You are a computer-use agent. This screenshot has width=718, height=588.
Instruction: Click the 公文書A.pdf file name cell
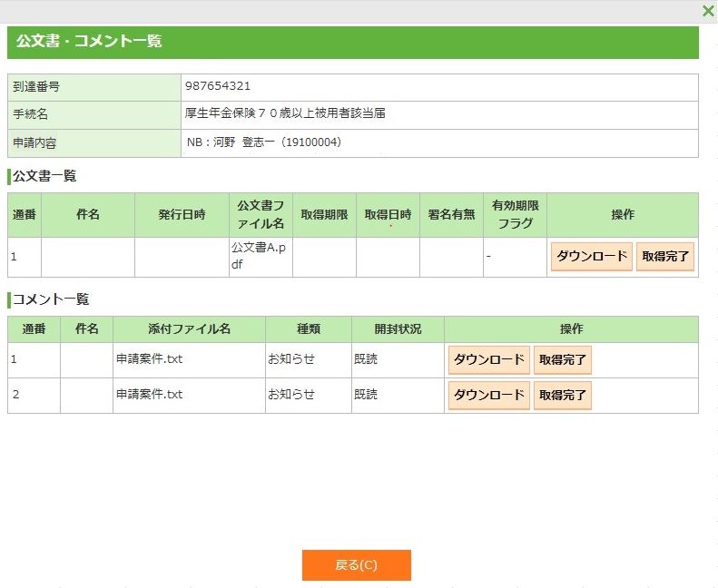pos(261,257)
